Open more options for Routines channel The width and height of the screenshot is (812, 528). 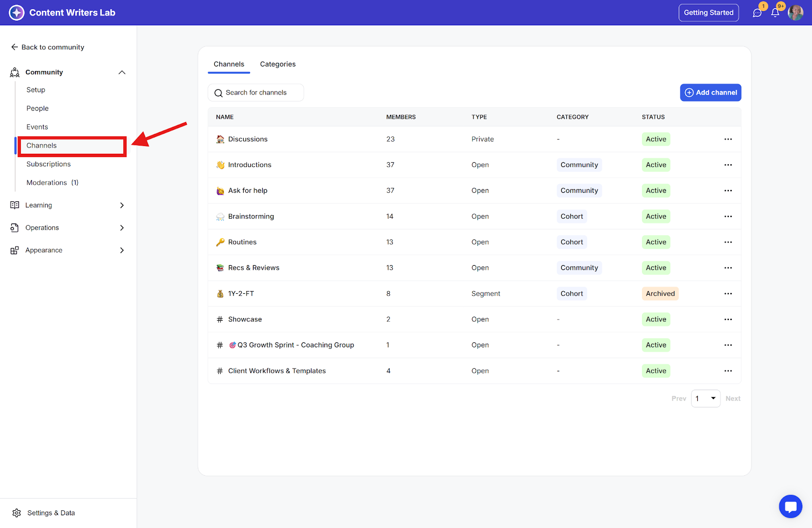click(x=728, y=242)
